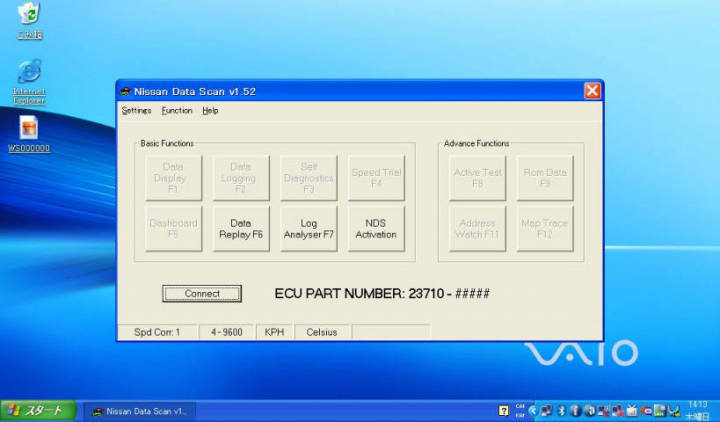Screen dimensions: 720x422
Task: Click the KPH status field
Action: 274,332
